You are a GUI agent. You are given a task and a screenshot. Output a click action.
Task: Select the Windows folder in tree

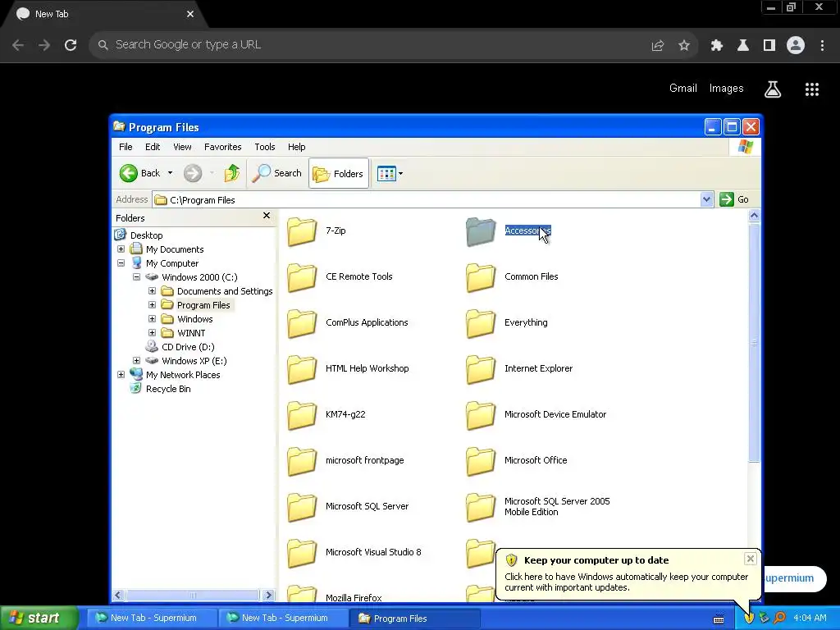point(195,319)
